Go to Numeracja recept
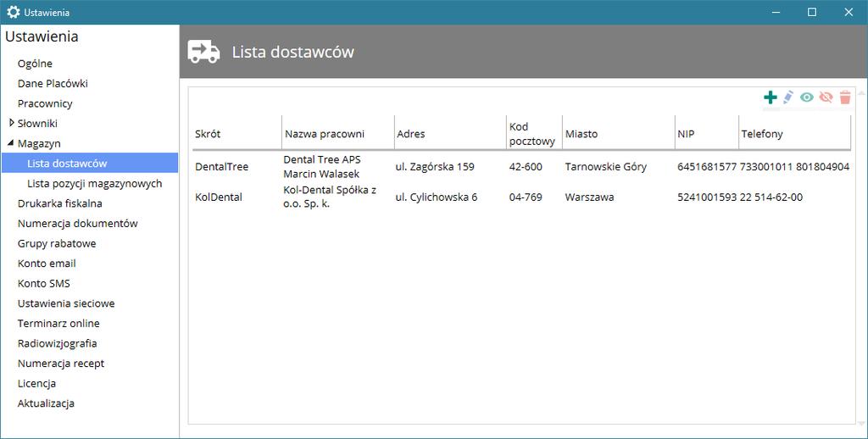This screenshot has height=439, width=868. coord(61,364)
